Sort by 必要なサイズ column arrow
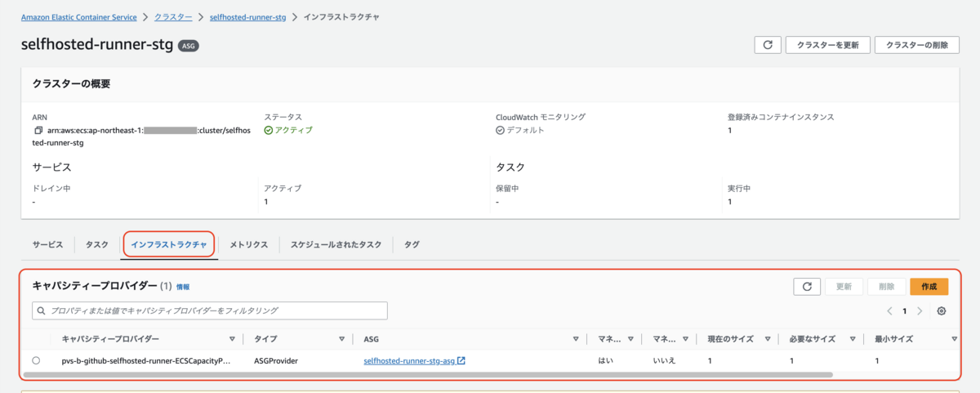This screenshot has height=393, width=980. (853, 338)
